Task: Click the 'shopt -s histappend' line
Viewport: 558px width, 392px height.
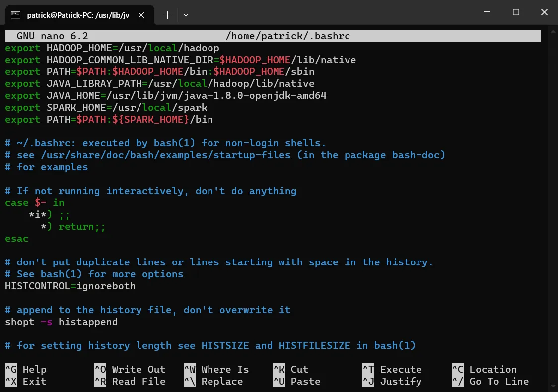Action: coord(62,322)
